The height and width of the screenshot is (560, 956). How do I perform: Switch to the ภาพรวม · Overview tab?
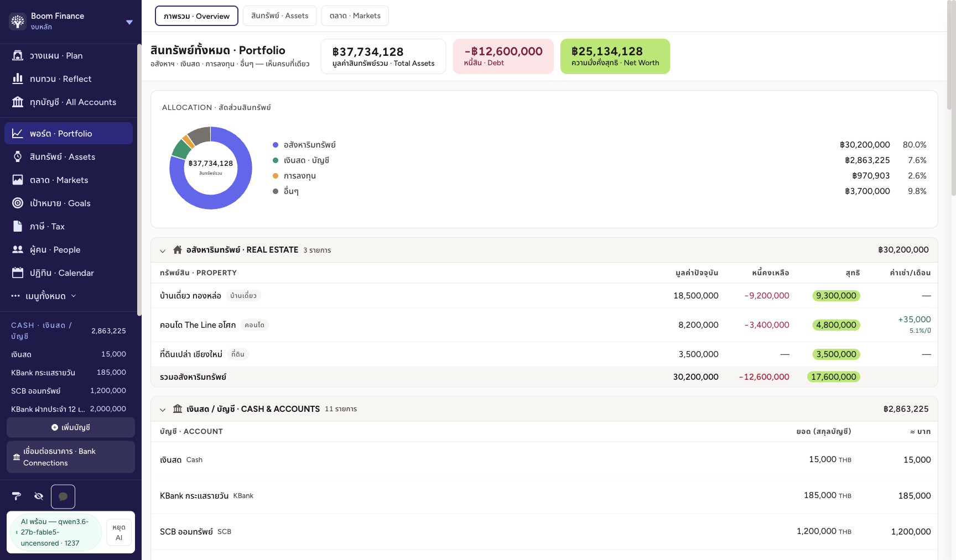point(196,16)
